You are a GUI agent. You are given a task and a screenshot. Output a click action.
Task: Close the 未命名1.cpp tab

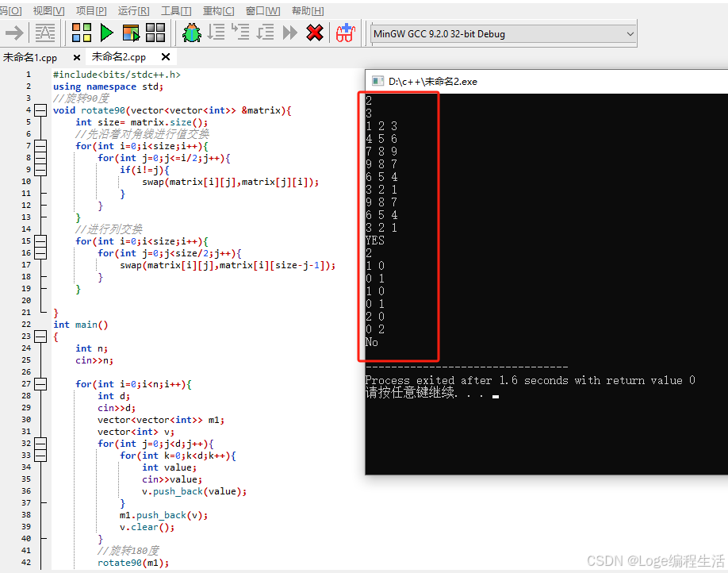tap(77, 58)
